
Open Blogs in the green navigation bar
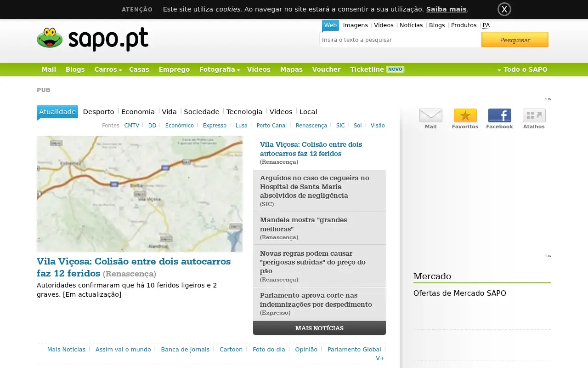75,69
